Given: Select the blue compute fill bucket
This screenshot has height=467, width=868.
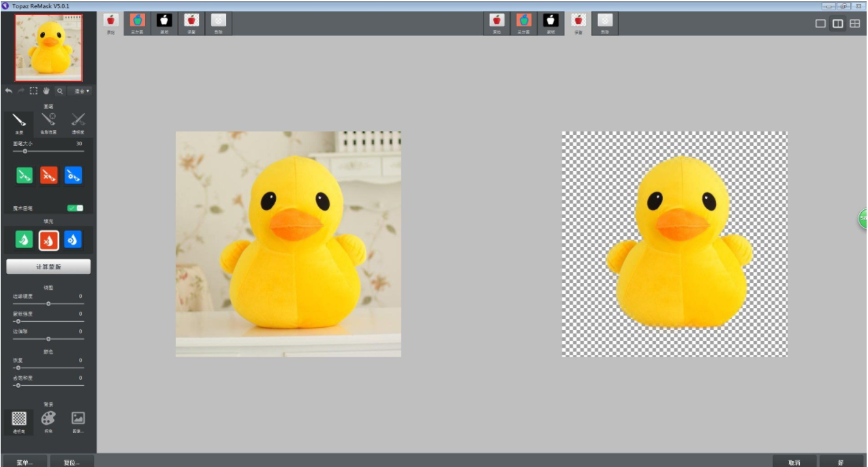Looking at the screenshot, I should pos(73,240).
